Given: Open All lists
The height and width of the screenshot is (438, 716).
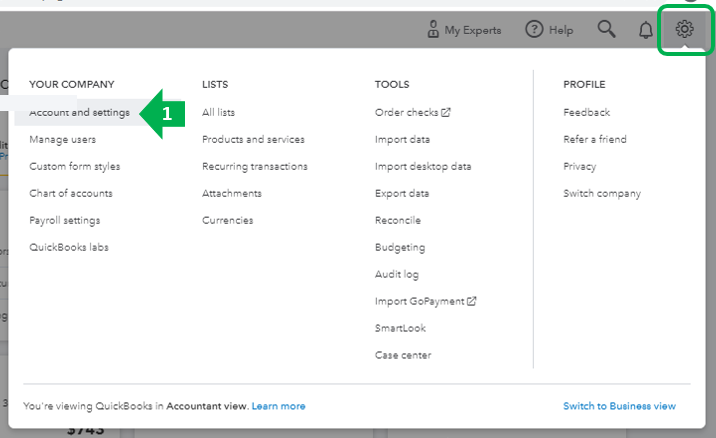Looking at the screenshot, I should point(218,112).
